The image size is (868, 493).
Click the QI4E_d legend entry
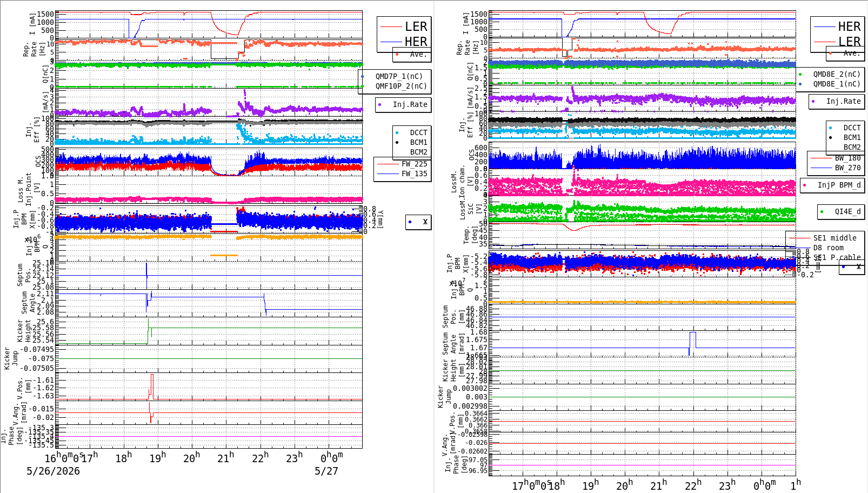(840, 211)
